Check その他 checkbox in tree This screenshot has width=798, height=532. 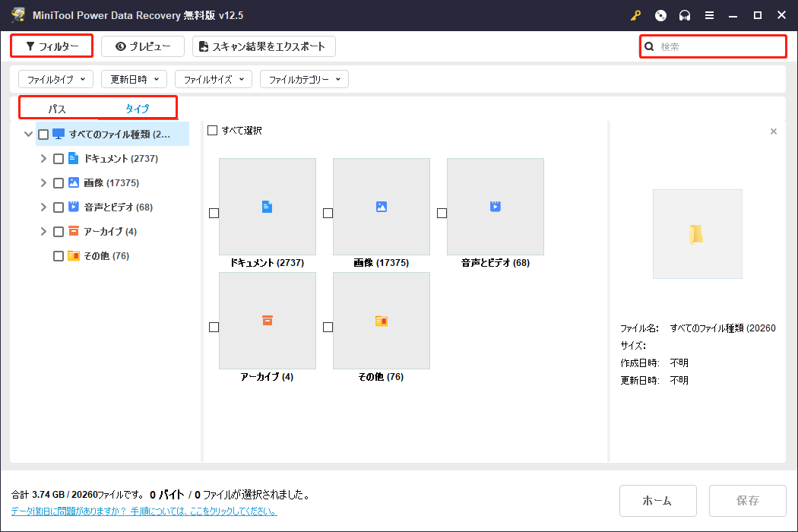pos(59,256)
